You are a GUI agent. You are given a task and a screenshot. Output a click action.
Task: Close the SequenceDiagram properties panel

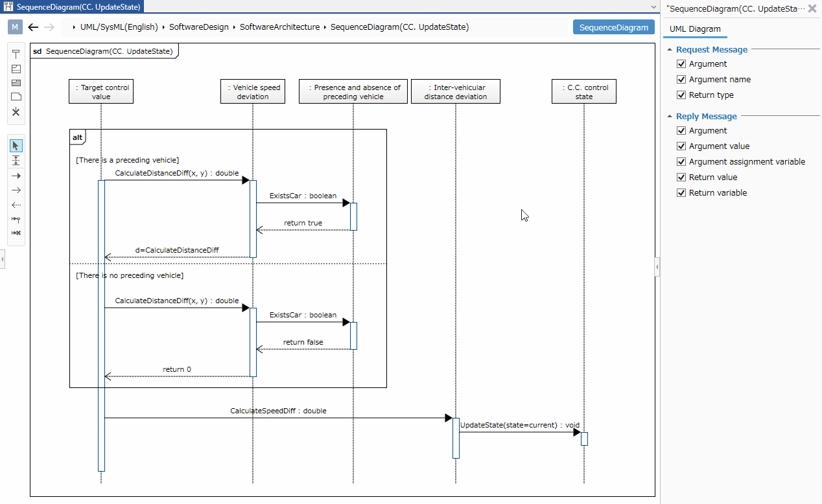pyautogui.click(x=812, y=9)
